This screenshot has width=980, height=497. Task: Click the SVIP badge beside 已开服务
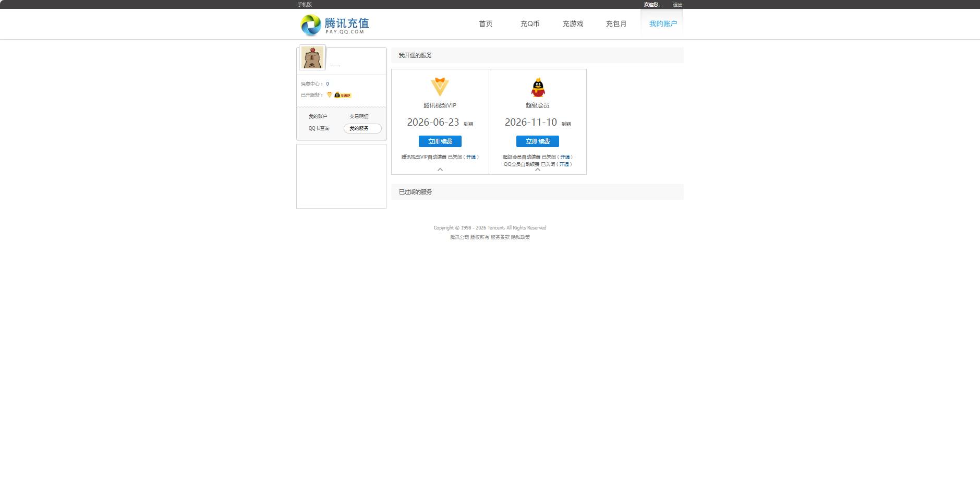pos(343,95)
